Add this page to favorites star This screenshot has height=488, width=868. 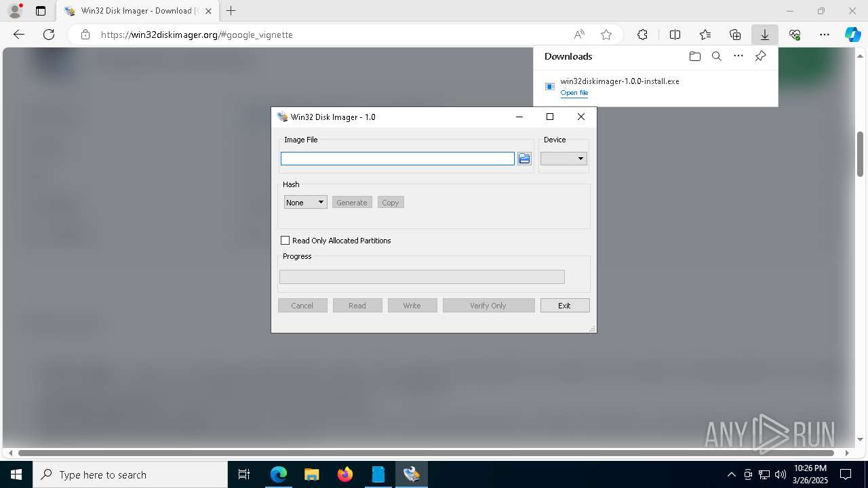point(606,35)
